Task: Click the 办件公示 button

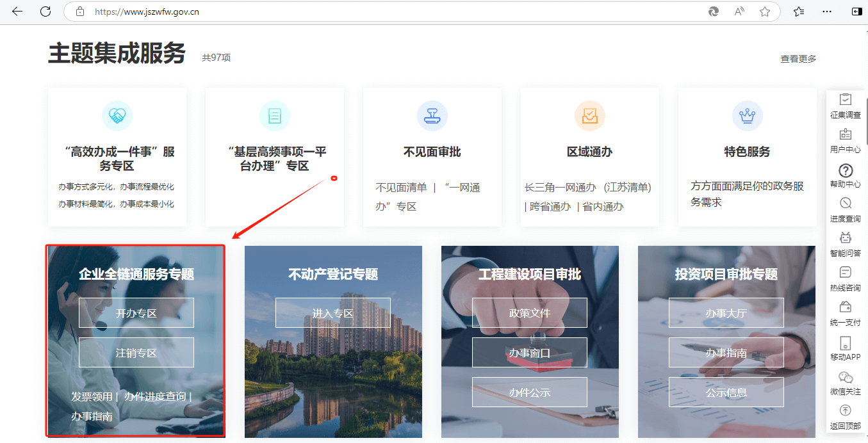Action: point(530,392)
